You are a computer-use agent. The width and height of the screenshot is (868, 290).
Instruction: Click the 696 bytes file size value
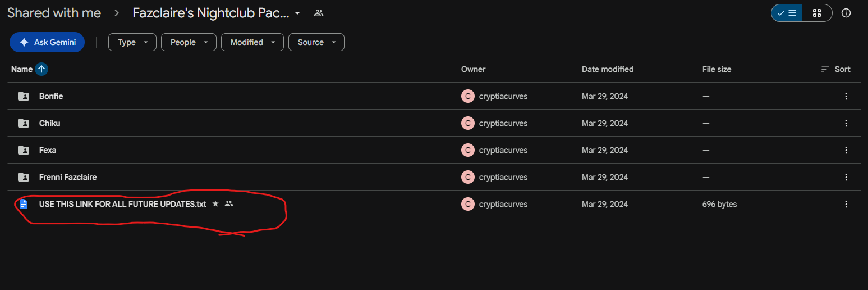(x=719, y=204)
